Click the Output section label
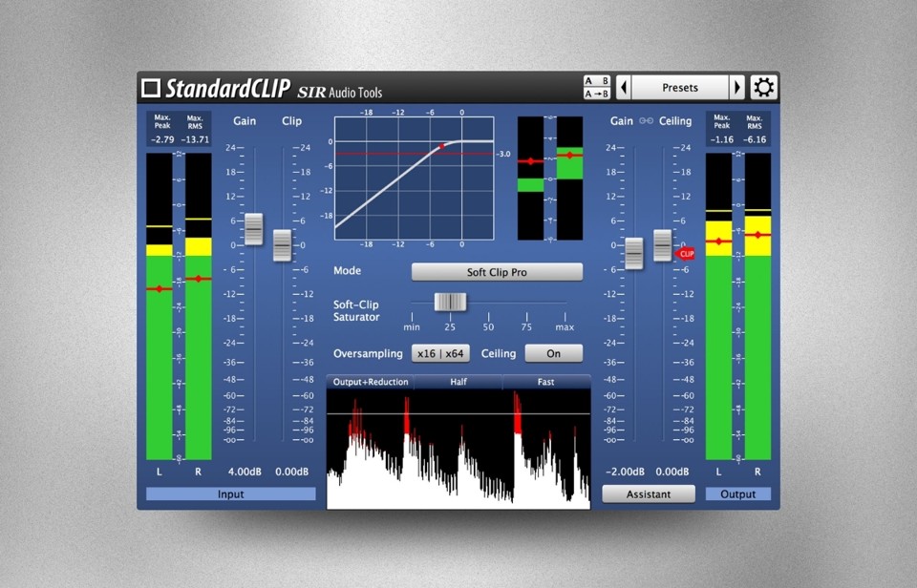 pos(738,493)
